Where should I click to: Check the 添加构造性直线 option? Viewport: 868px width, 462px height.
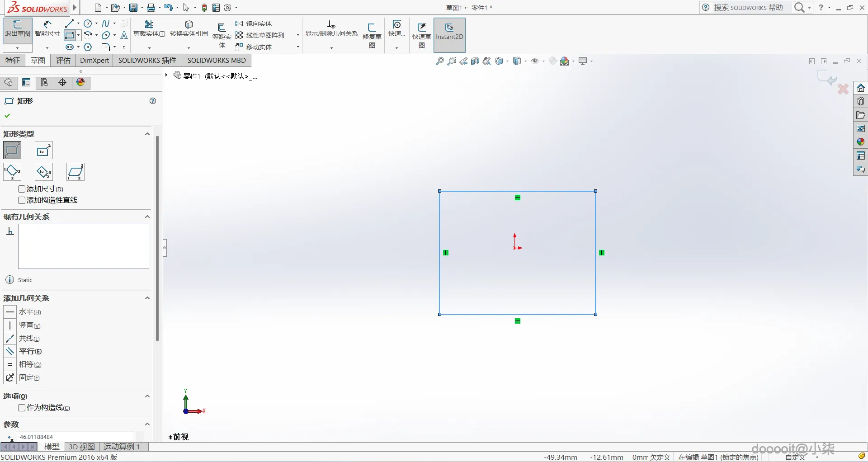click(22, 200)
